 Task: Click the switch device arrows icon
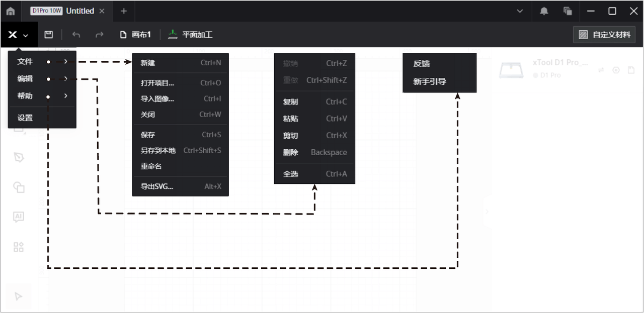point(601,70)
